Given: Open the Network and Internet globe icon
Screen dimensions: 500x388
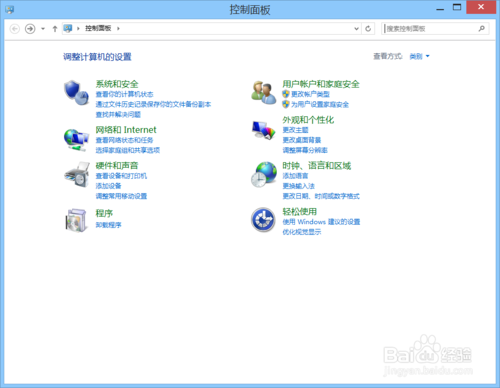Looking at the screenshot, I should coord(77,140).
